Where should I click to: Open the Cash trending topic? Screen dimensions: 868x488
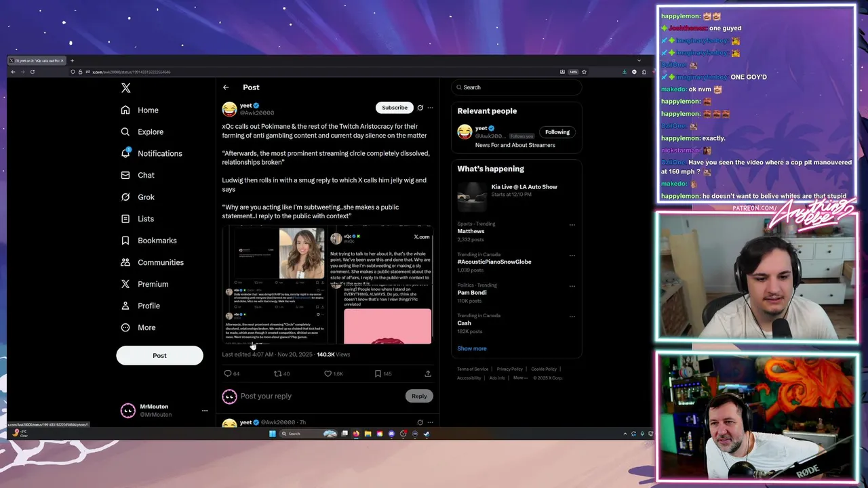point(464,323)
